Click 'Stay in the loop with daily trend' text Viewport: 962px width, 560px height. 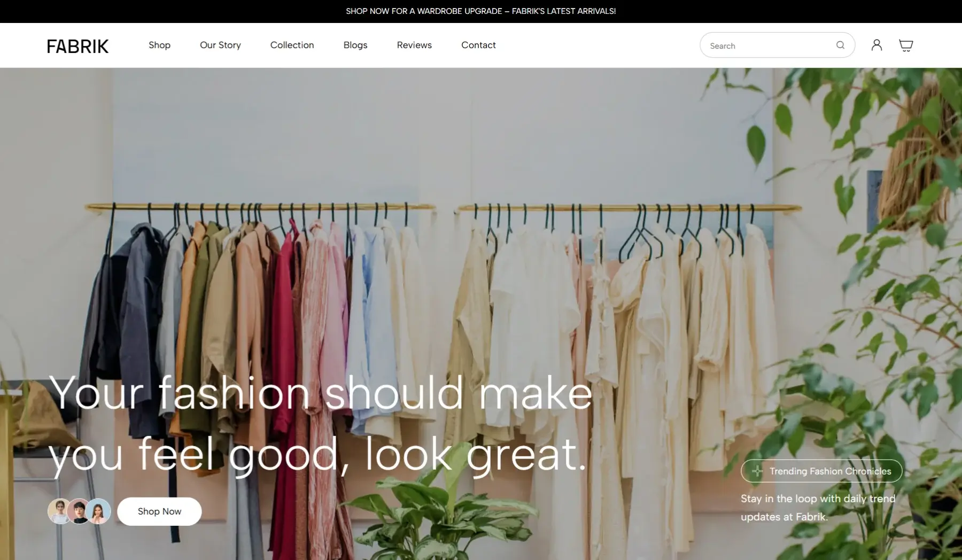[818, 499]
